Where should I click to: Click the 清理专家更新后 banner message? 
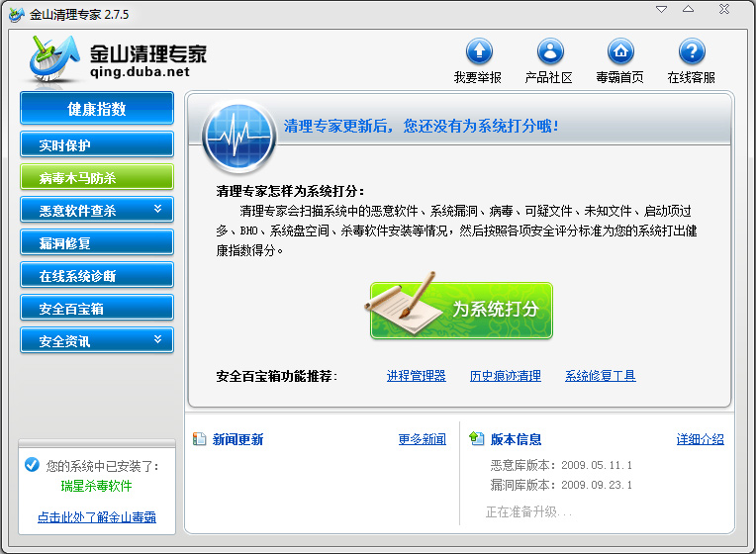pos(421,126)
